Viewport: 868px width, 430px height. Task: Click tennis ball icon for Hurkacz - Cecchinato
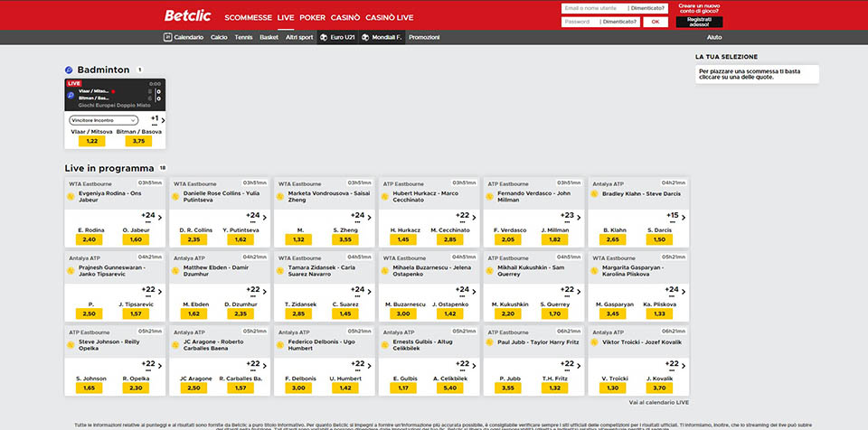point(385,196)
